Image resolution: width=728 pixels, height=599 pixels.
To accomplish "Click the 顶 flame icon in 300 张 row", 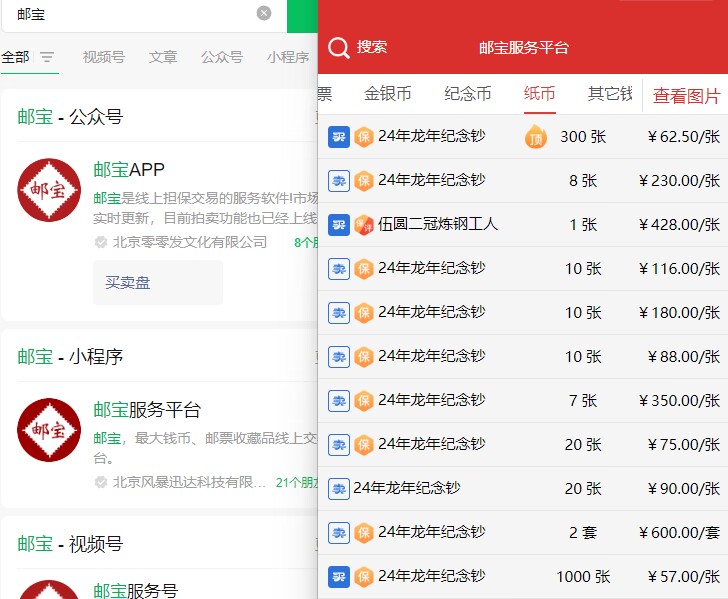I will tap(536, 136).
